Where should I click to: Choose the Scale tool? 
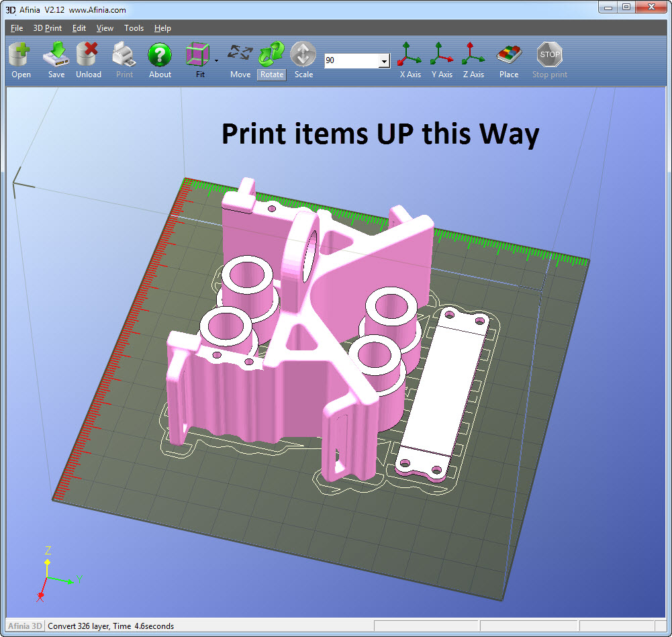point(303,60)
